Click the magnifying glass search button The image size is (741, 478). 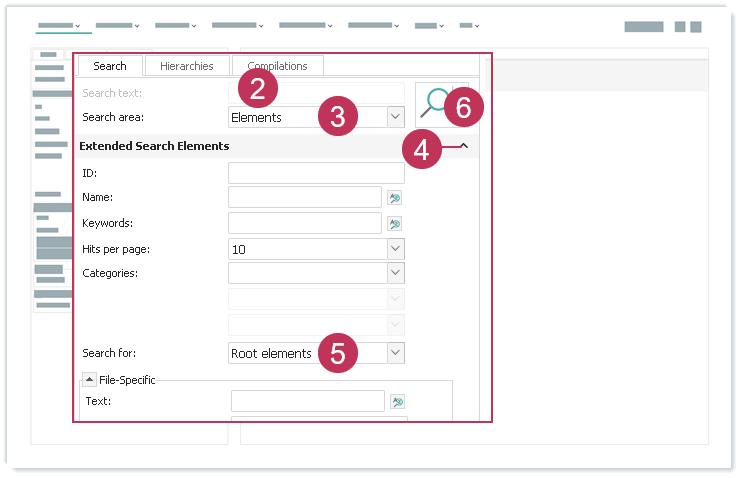[435, 103]
